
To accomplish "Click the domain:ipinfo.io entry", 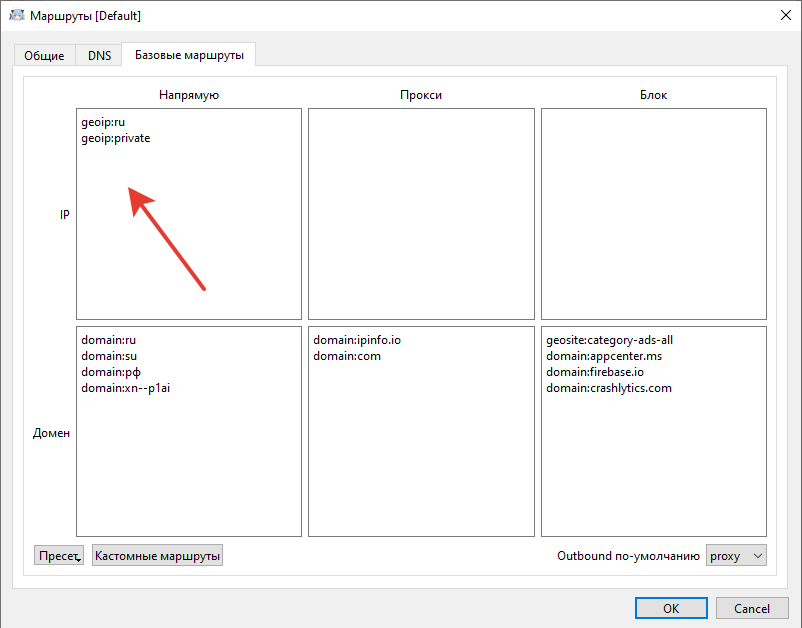I will point(357,340).
